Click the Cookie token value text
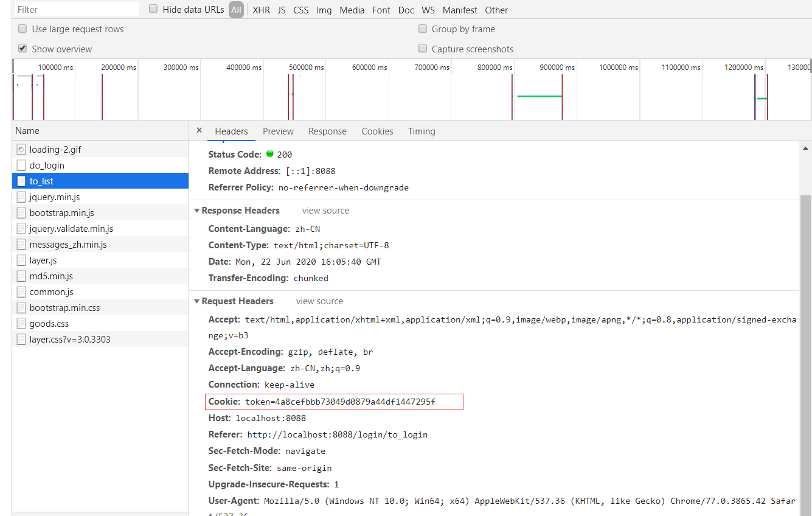This screenshot has width=812, height=516. [x=341, y=402]
